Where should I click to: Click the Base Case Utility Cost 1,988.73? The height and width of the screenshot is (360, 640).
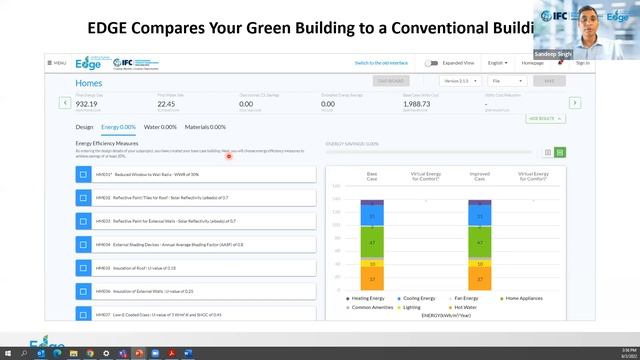[416, 104]
